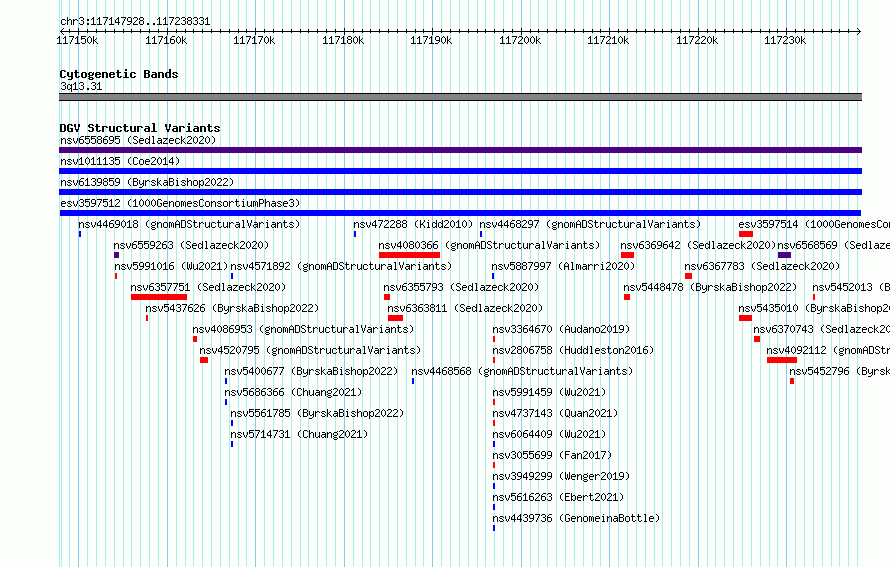Click nsv4468297 gnomADStructuralVariants label
Image resolution: width=890 pixels, height=567 pixels.
(x=590, y=224)
